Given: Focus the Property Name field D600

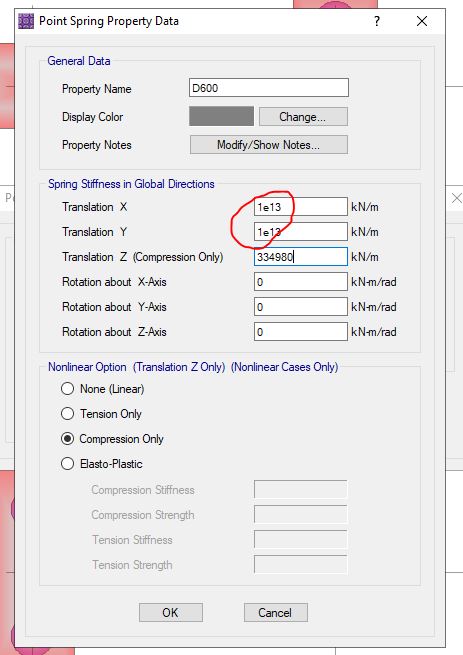Looking at the screenshot, I should point(269,88).
